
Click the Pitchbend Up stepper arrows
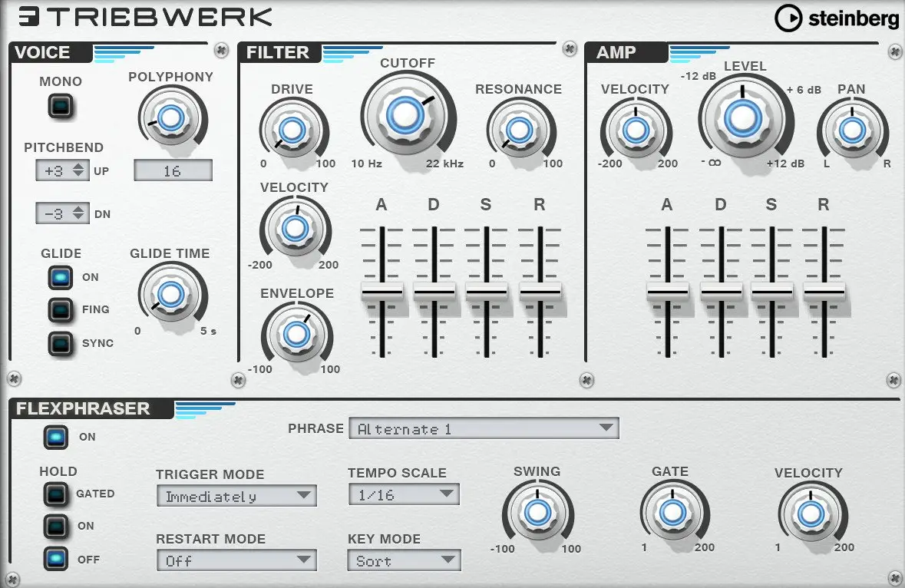pyautogui.click(x=78, y=171)
